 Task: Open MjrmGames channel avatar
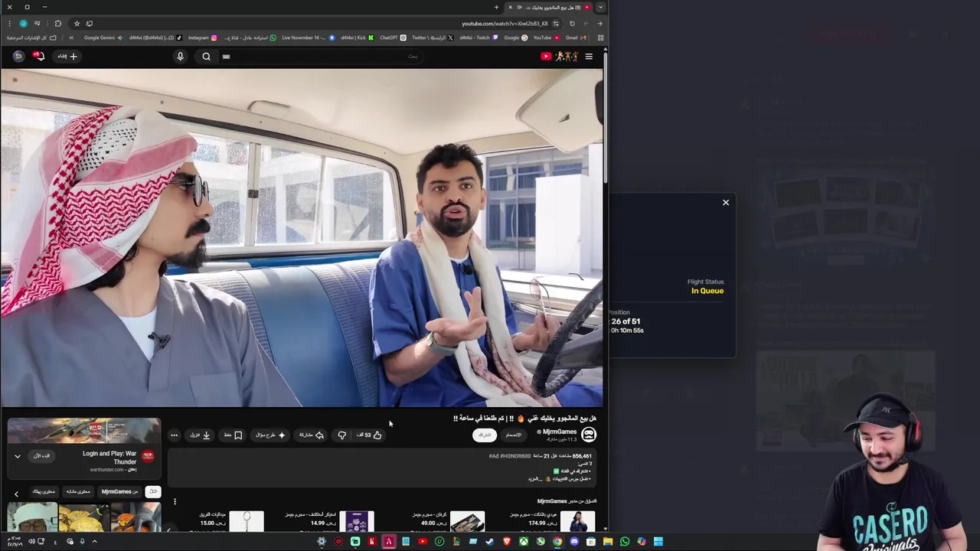(588, 434)
